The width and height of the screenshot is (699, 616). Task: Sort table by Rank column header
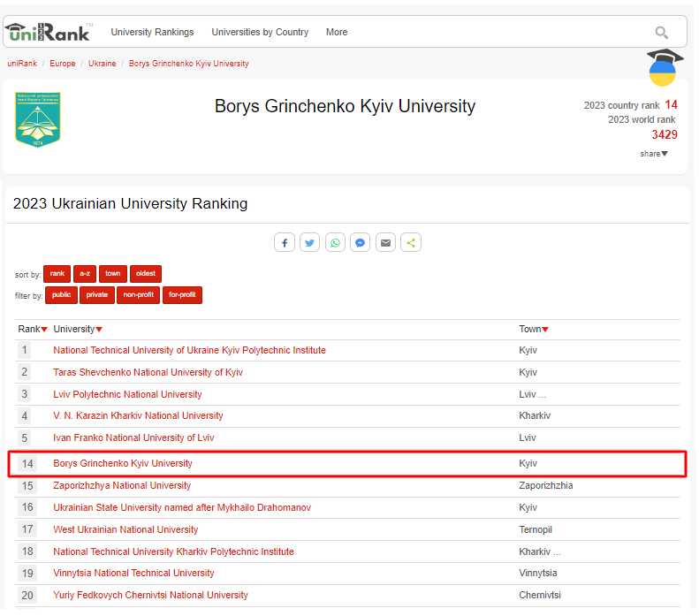pyautogui.click(x=33, y=330)
